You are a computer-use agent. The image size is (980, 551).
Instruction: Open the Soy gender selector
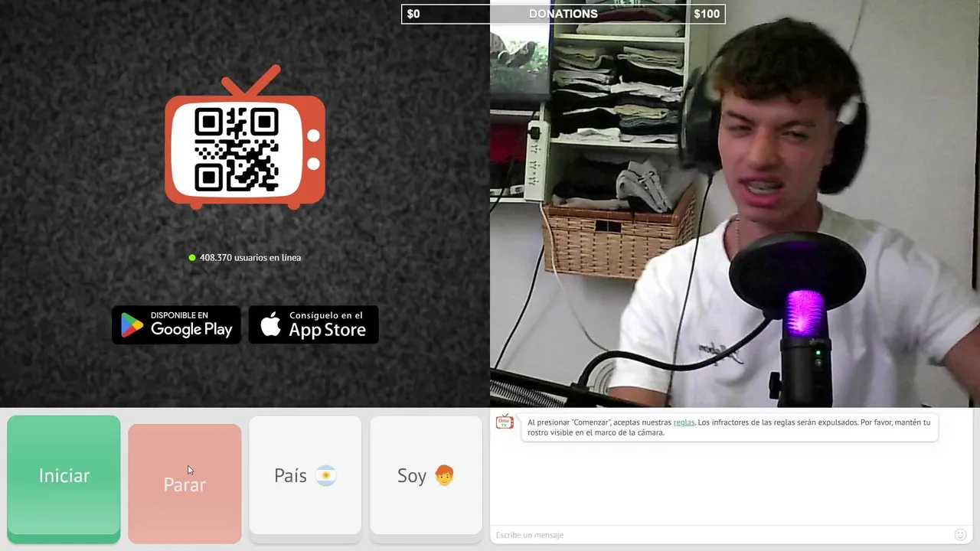426,475
